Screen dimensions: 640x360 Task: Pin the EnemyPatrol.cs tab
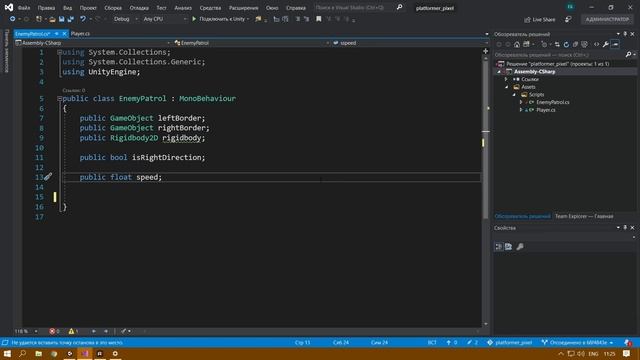[57, 34]
